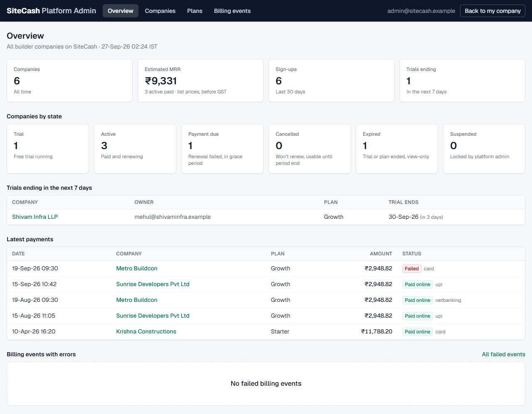Image resolution: width=532 pixels, height=414 pixels.
Task: Click Back to my company button
Action: tap(493, 11)
